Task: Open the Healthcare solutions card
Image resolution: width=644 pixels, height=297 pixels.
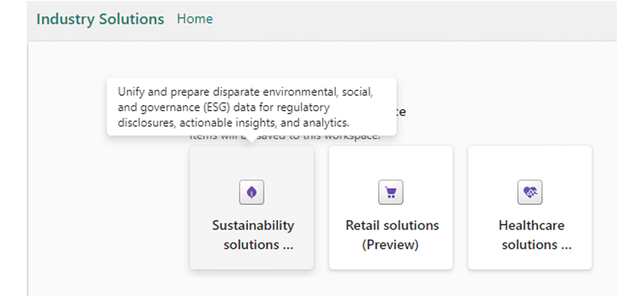Action: (530, 208)
